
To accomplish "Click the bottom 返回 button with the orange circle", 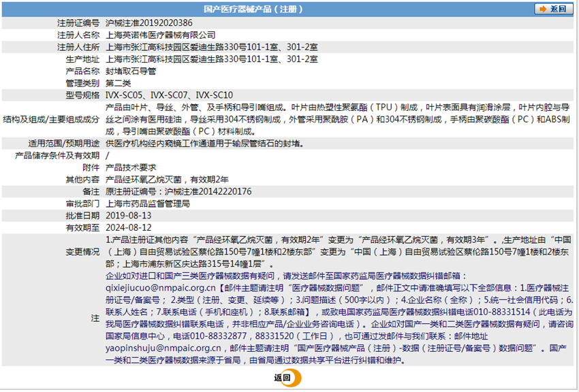I will tap(287, 378).
